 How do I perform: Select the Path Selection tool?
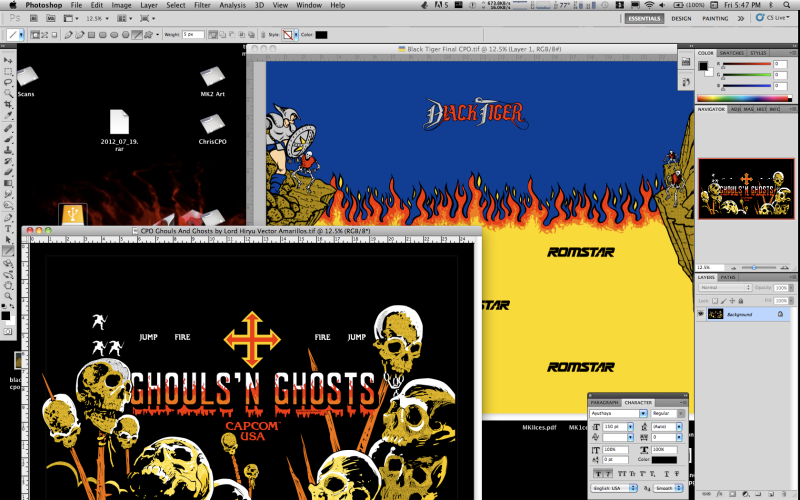[8, 240]
